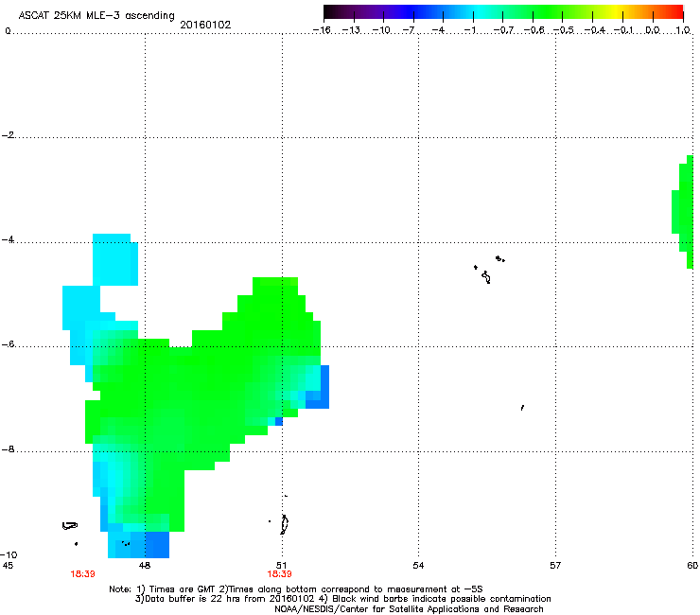
Task: Click the 57 longitude axis label
Action: [x=555, y=566]
